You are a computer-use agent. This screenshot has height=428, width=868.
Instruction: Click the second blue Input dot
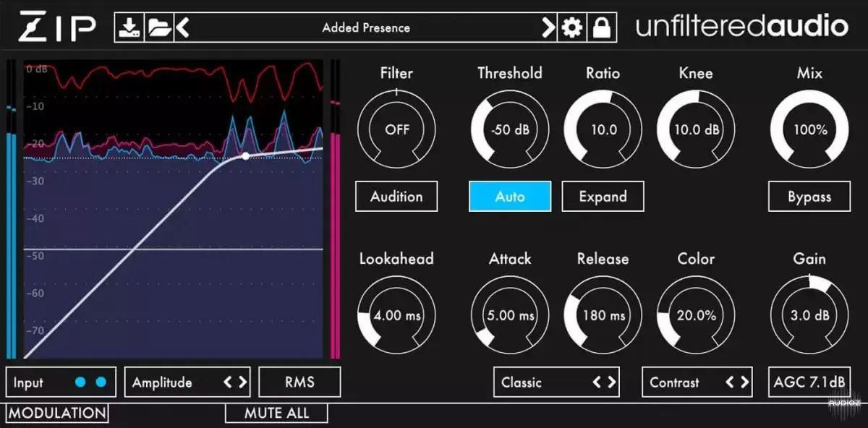[101, 382]
